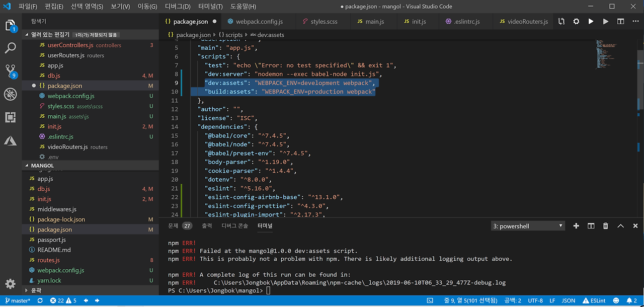Click the first white Run play icon
This screenshot has width=644, height=307.
(591, 22)
